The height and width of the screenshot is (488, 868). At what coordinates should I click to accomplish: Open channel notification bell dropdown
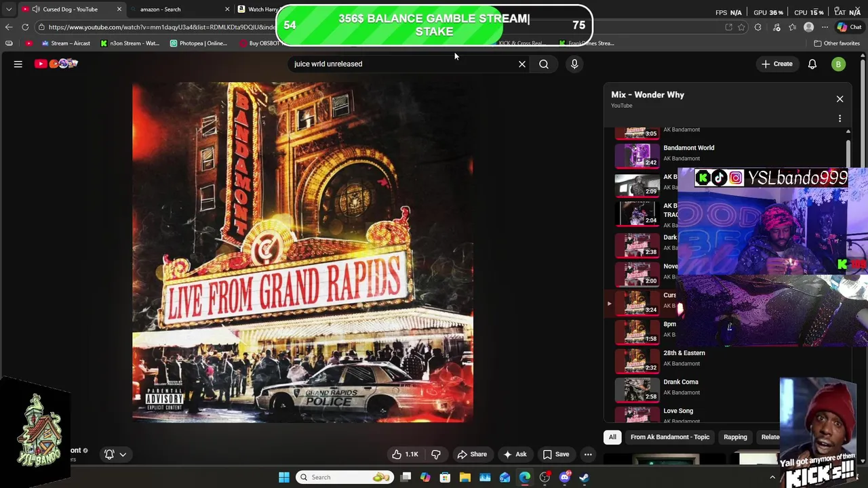pos(115,454)
